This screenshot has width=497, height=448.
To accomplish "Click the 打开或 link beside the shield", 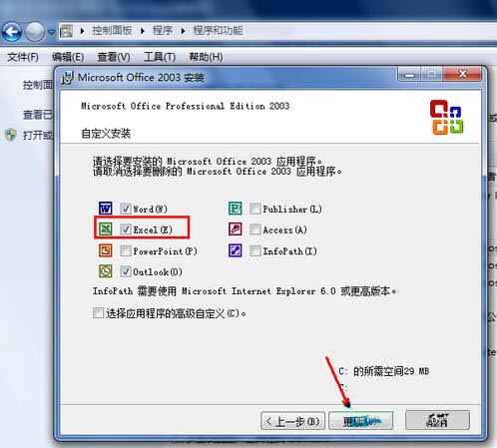I will (x=38, y=135).
